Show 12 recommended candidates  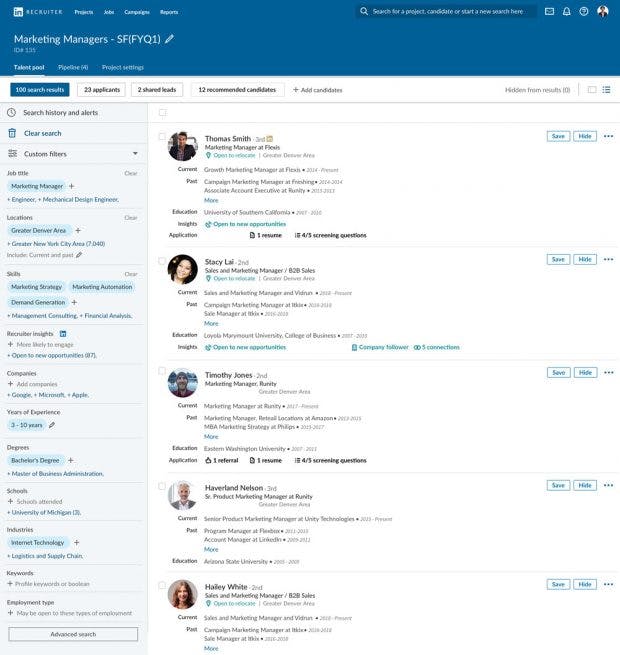237,89
